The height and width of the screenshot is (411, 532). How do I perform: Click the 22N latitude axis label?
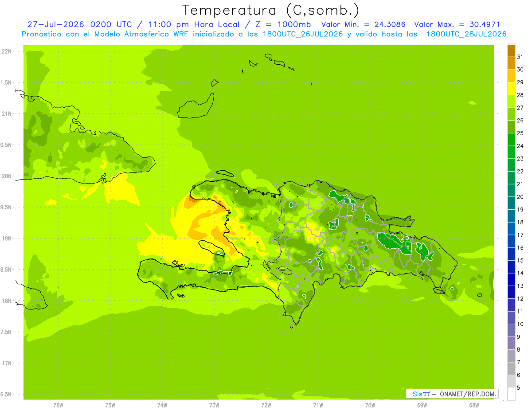[7, 51]
